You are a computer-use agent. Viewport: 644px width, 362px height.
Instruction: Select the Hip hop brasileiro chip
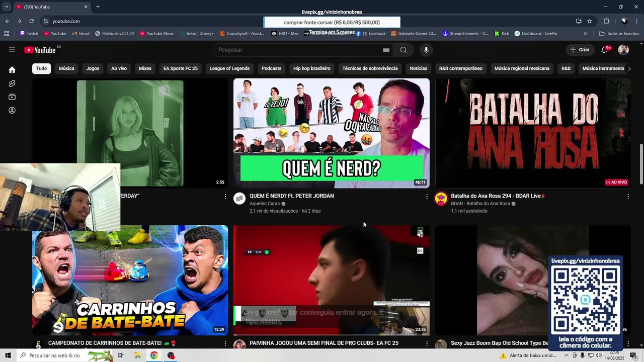click(312, 68)
